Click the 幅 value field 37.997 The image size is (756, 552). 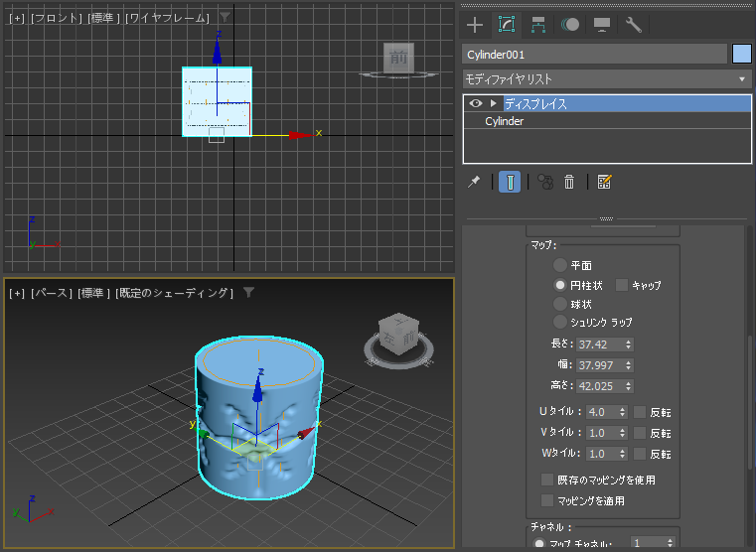click(600, 365)
